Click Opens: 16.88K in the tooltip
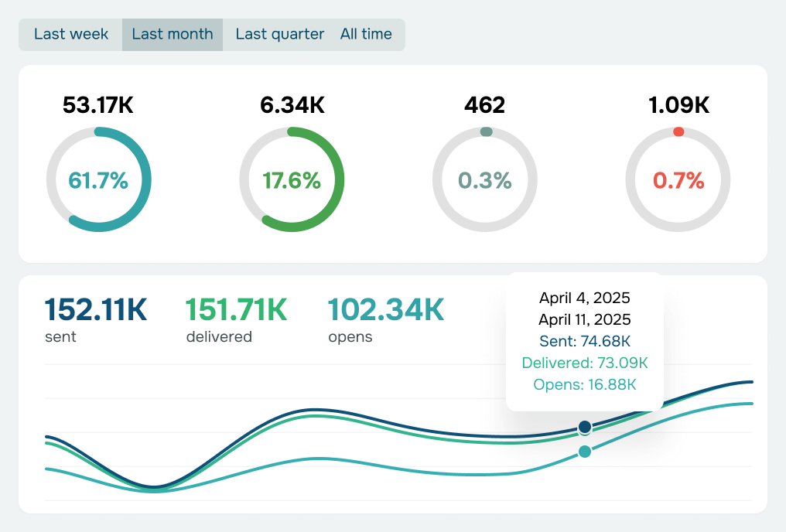Image resolution: width=786 pixels, height=532 pixels. coord(584,384)
